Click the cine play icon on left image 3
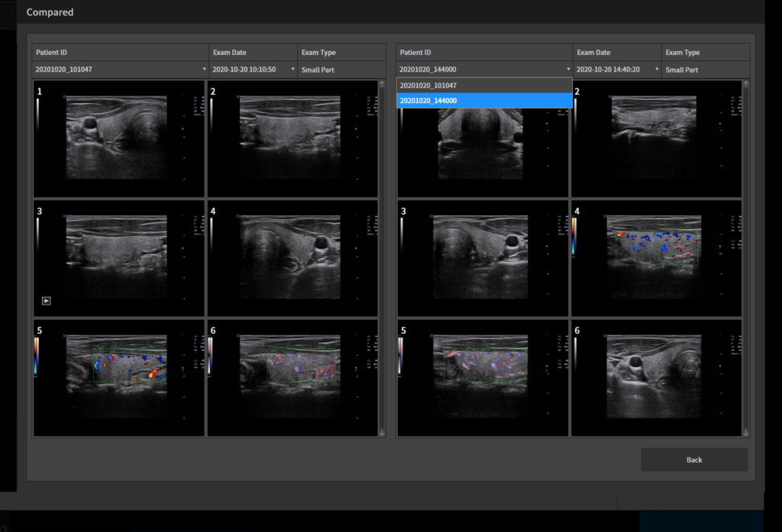 (47, 301)
